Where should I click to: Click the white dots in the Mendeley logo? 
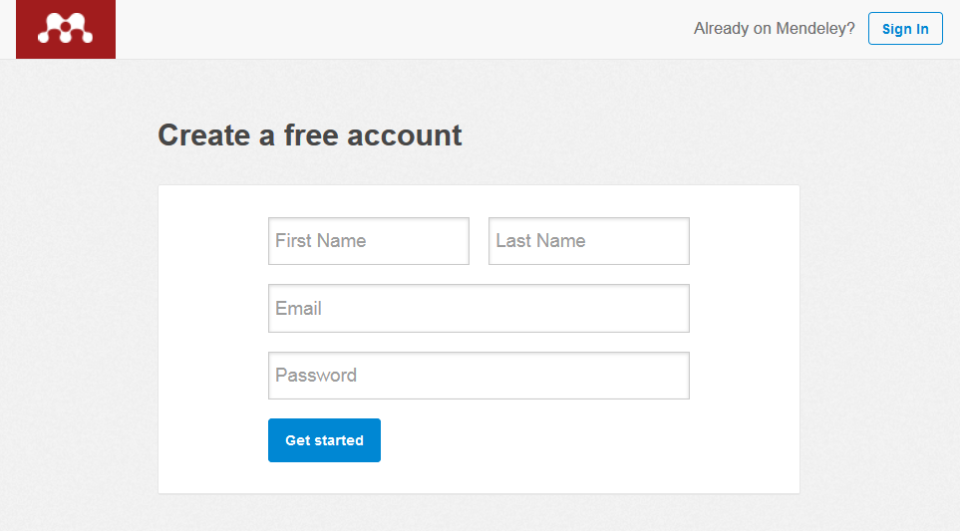(x=66, y=29)
